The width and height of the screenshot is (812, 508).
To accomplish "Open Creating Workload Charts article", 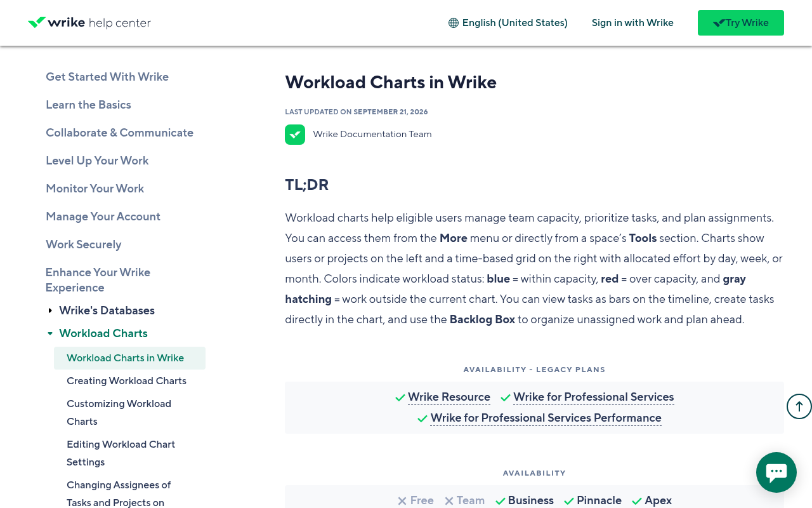I will [x=126, y=381].
